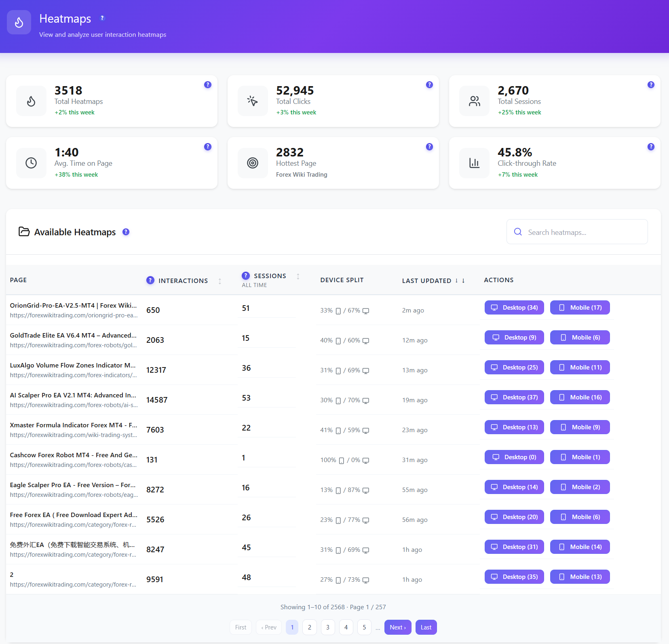Open Mobile (1) heatmap for Cashcow Forex Robot

click(580, 457)
